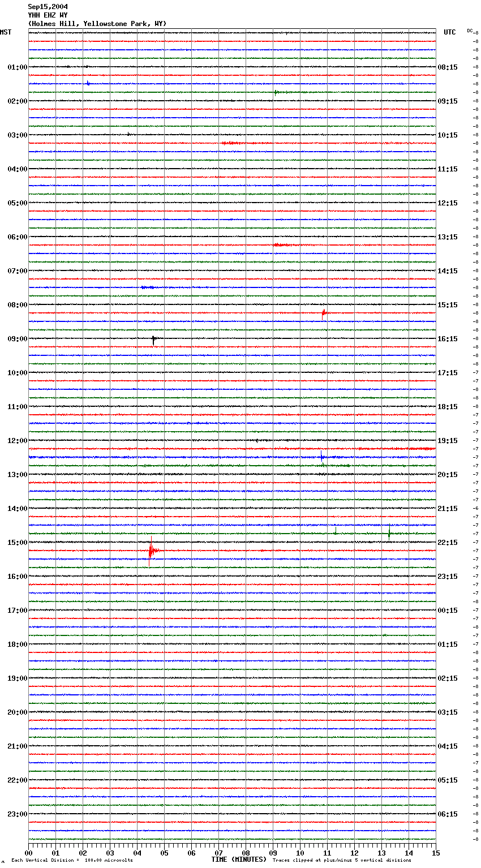Select the 21:00 MST time label
The height and width of the screenshot is (868, 481).
click(x=18, y=746)
